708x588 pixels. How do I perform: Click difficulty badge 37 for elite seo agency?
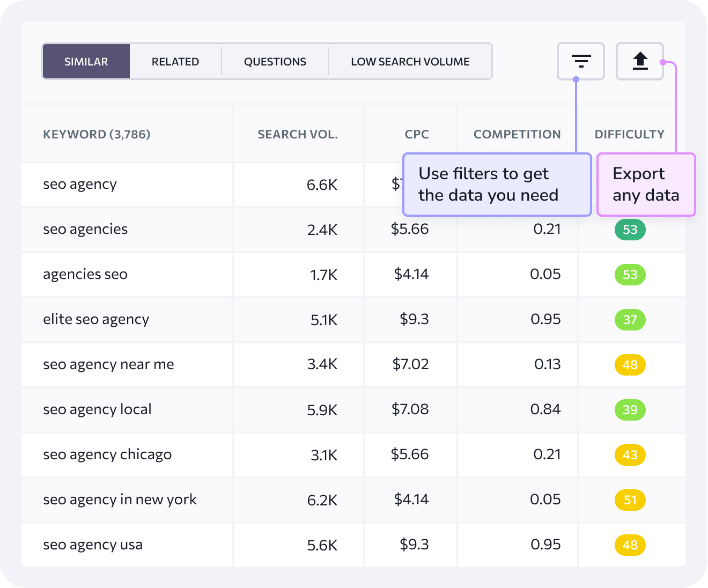click(630, 320)
